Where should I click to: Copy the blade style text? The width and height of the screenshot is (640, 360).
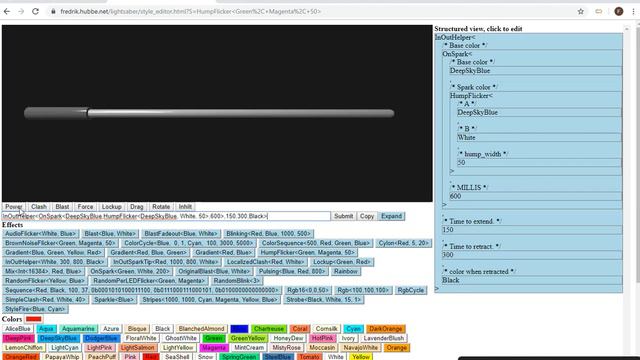tap(367, 216)
